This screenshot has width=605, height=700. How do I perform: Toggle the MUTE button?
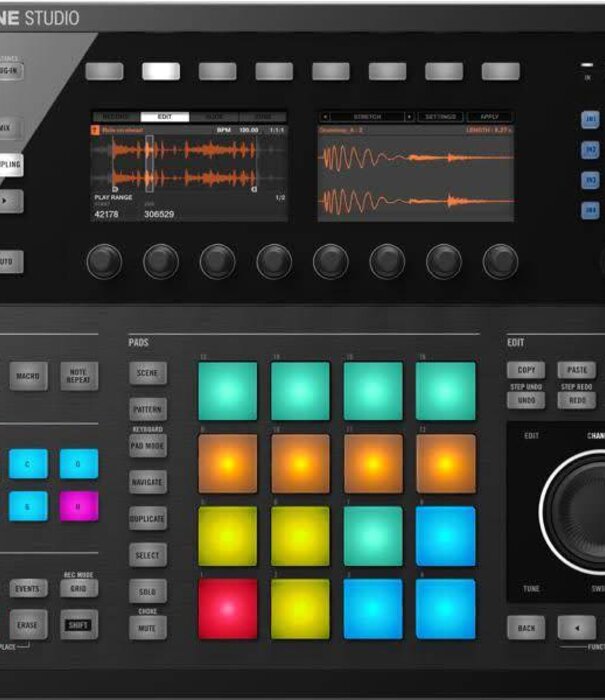pos(148,628)
